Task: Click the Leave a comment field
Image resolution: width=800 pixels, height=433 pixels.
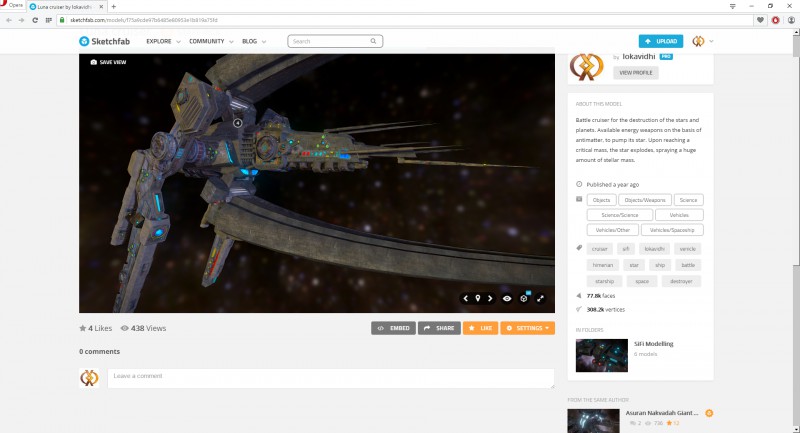Action: pyautogui.click(x=331, y=378)
